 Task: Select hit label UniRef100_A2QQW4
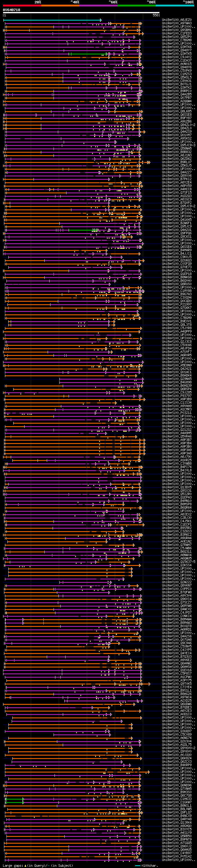[x=177, y=101]
